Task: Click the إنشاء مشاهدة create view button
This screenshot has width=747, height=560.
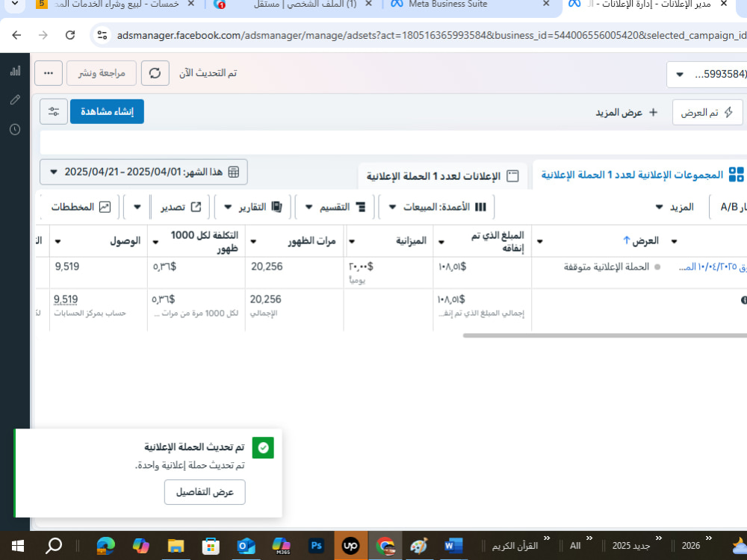Action: tap(107, 111)
